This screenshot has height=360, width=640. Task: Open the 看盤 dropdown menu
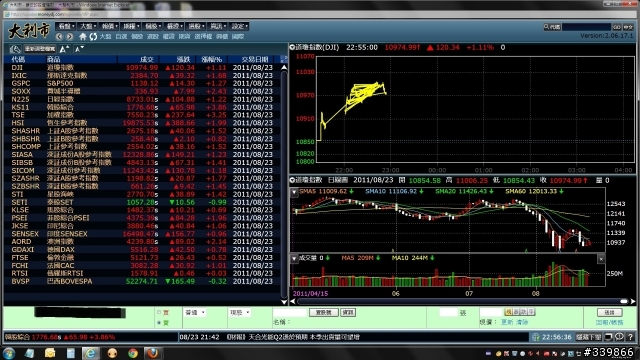coord(66,26)
